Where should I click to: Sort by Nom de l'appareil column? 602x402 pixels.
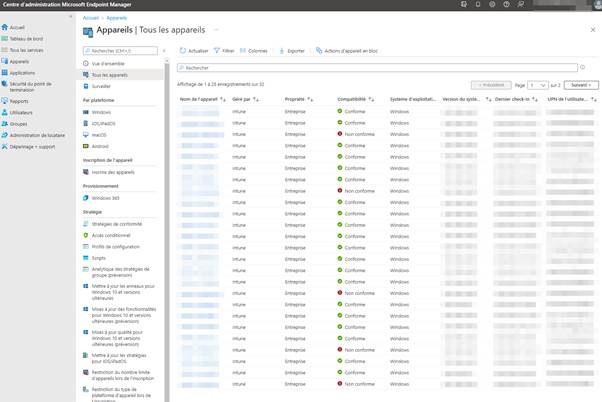[202, 99]
